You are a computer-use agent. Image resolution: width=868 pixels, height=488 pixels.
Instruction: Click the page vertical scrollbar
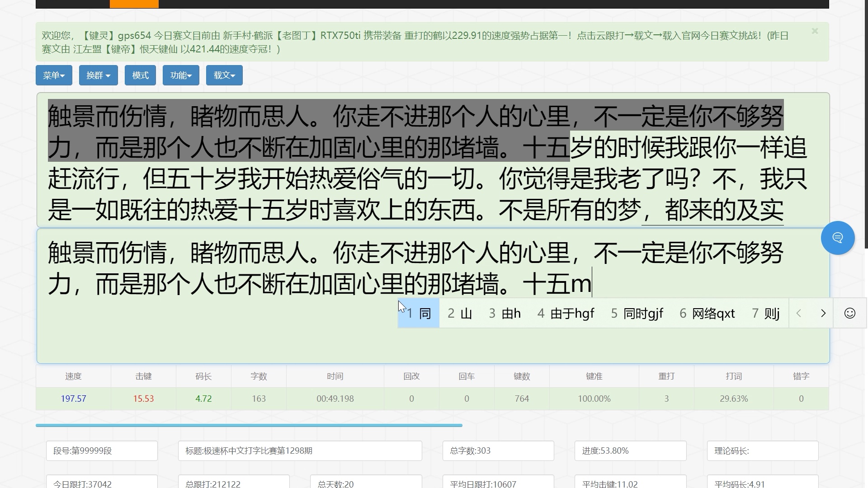866,124
